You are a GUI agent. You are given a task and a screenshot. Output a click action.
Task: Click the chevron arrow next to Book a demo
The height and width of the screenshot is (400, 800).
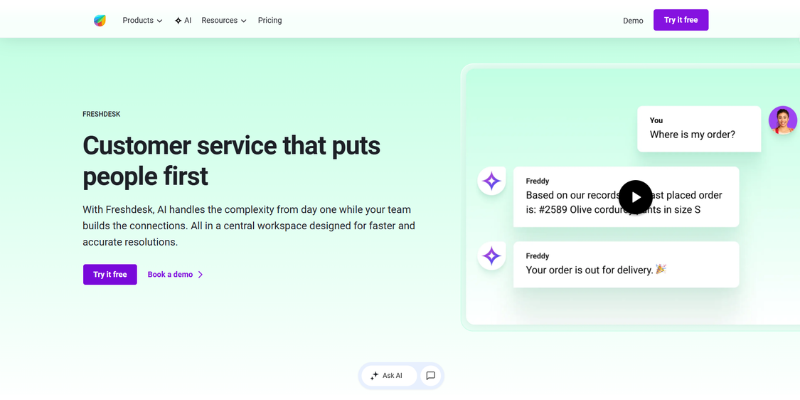(201, 274)
